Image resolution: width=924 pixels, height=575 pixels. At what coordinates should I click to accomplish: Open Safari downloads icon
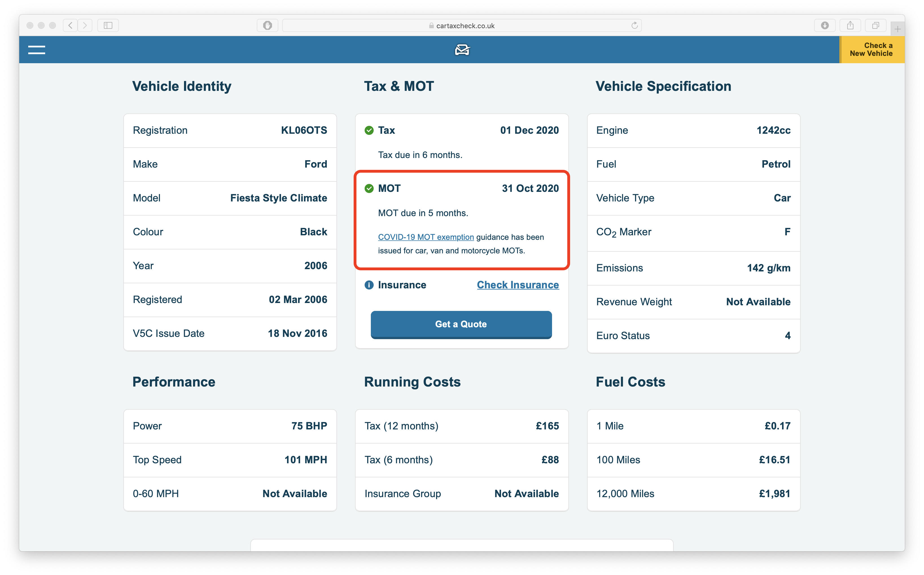[x=825, y=25]
